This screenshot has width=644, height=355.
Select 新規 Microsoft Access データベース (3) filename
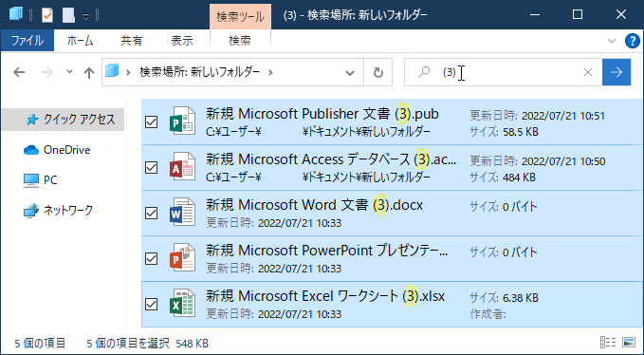pos(331,159)
